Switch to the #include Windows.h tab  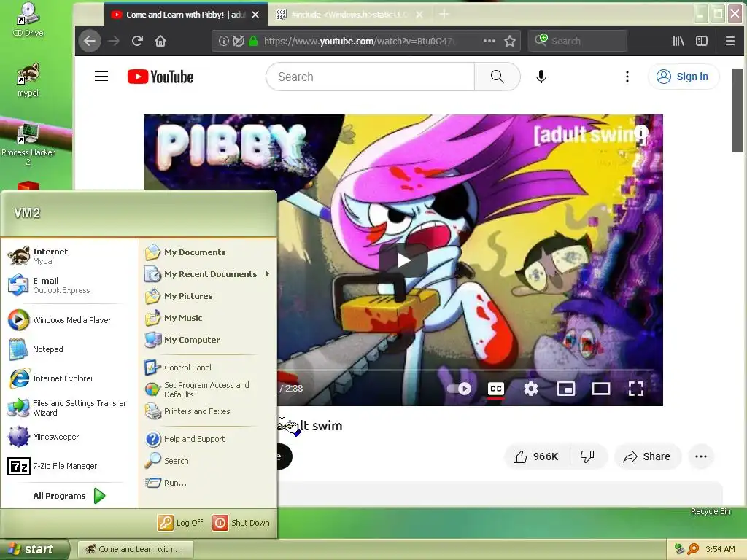click(x=349, y=15)
